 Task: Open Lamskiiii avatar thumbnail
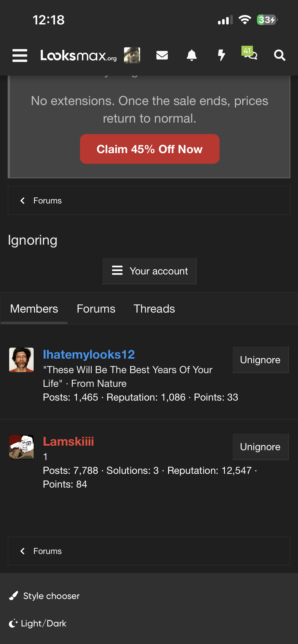pos(21,447)
